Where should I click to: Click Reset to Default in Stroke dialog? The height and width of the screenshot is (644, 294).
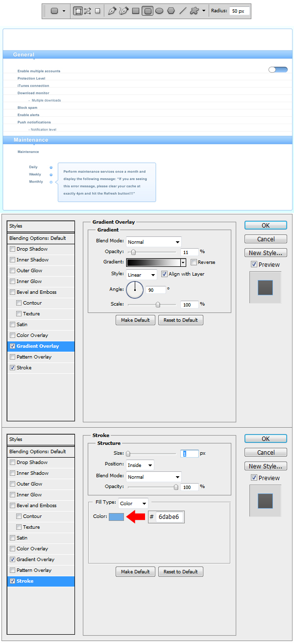(180, 572)
